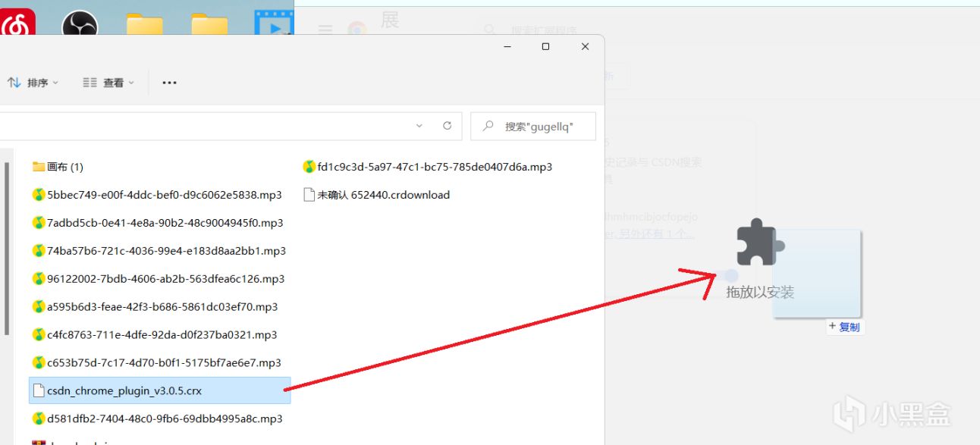Screen dimensions: 980x445
Task: Click music icon of d581dfb2 mp3 file
Action: pos(39,419)
